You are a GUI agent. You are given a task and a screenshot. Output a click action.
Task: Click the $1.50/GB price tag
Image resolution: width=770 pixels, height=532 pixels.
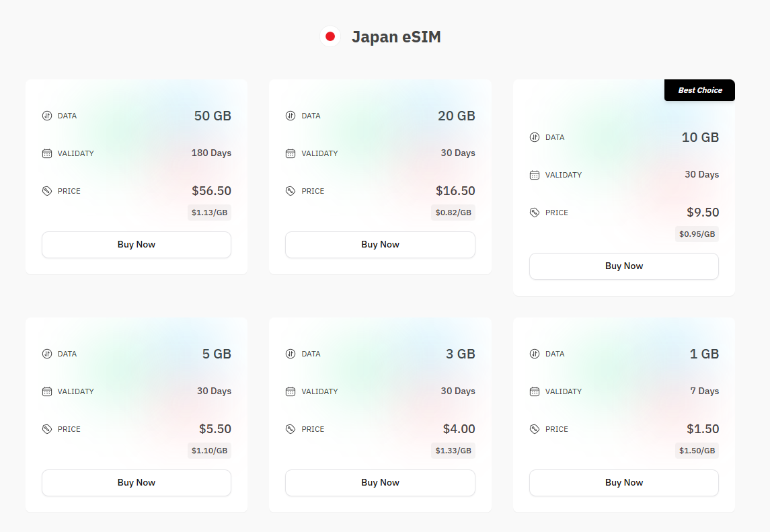[x=697, y=451]
